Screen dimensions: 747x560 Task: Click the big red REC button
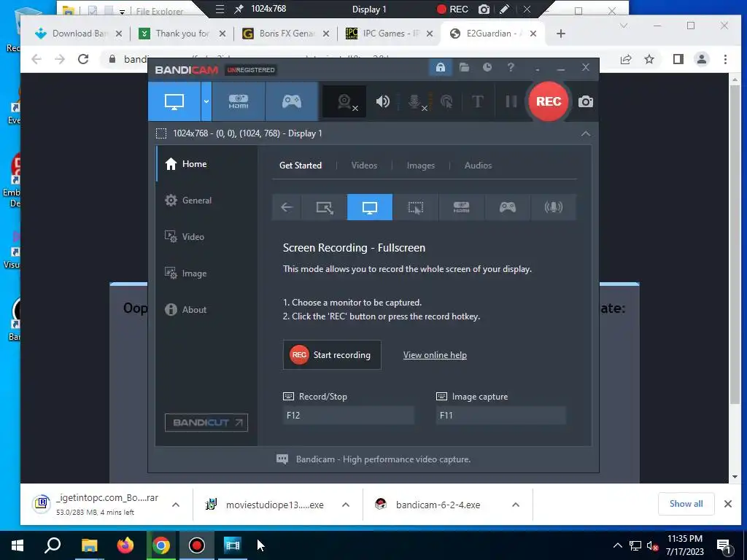pos(549,101)
